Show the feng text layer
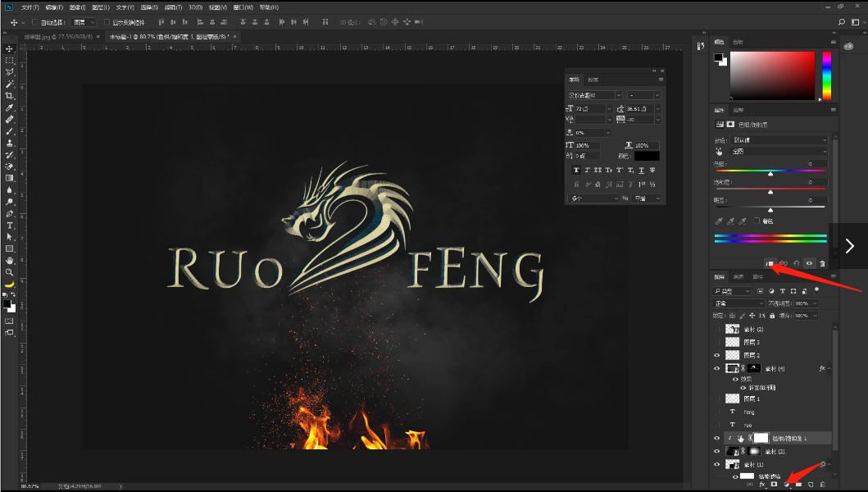This screenshot has width=868, height=492. (718, 412)
